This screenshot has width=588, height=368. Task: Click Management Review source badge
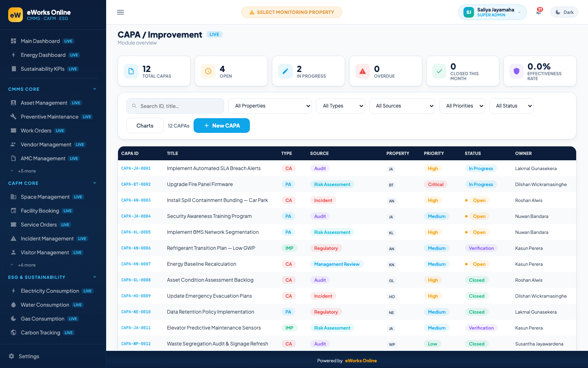337,264
